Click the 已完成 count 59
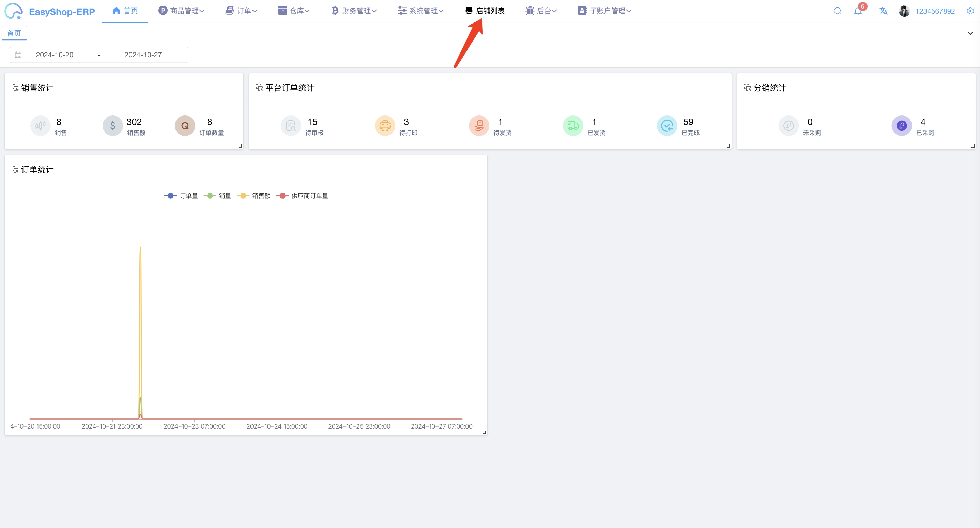This screenshot has width=980, height=528. [688, 122]
